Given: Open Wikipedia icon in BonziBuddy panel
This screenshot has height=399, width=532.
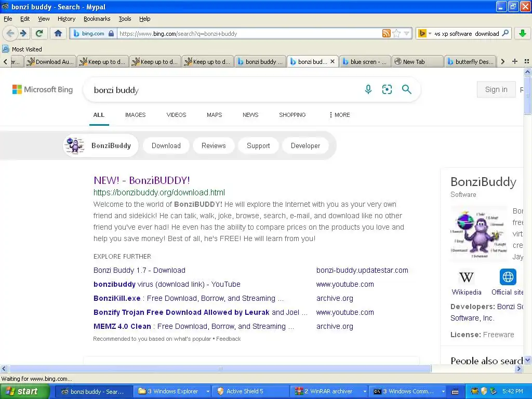Looking at the screenshot, I should tap(466, 277).
